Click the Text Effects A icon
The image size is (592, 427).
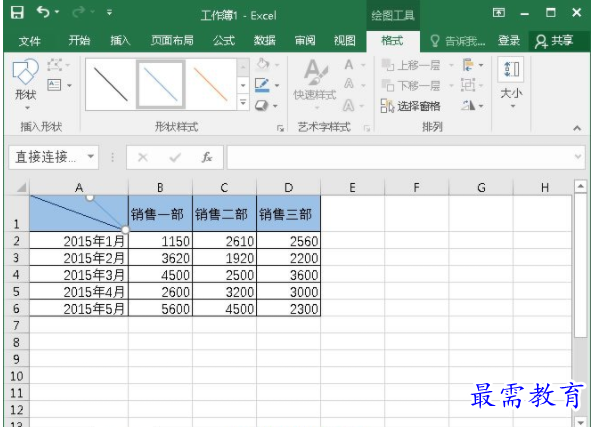click(349, 105)
